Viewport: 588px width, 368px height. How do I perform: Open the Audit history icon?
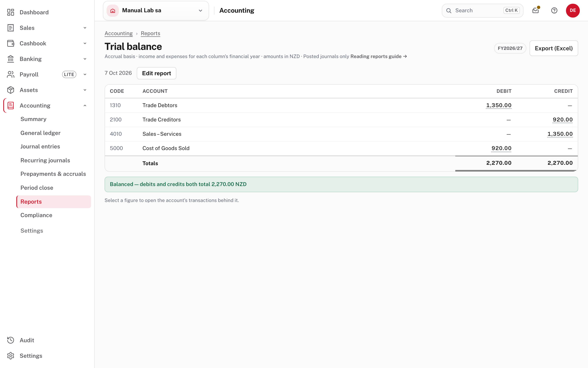[10, 340]
